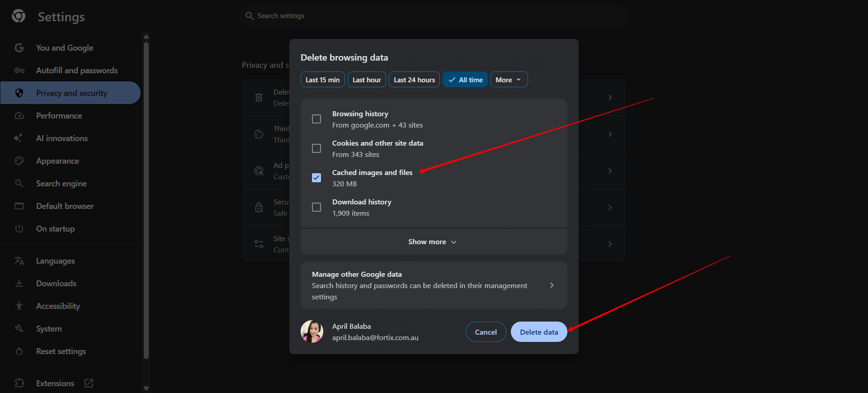Viewport: 868px width, 393px height.
Task: Click the Chrome logo icon beside Settings
Action: 19,16
